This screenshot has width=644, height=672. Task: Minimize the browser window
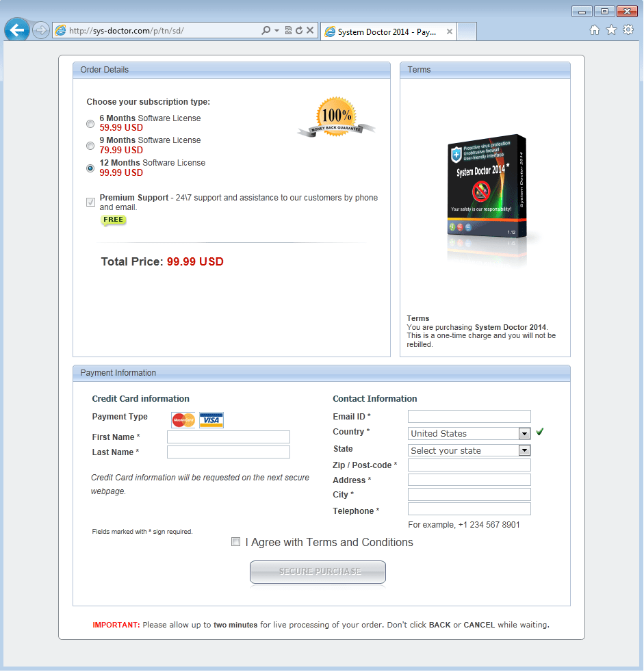[x=582, y=12]
